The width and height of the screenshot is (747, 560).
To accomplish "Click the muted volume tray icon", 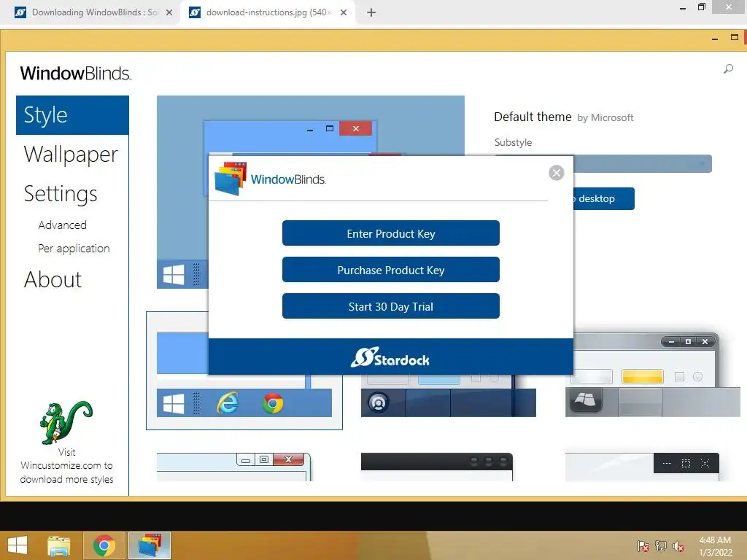I will [x=678, y=546].
